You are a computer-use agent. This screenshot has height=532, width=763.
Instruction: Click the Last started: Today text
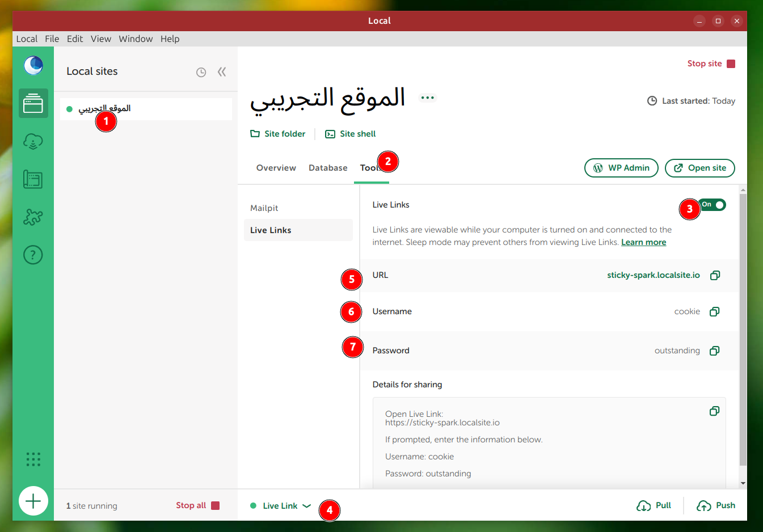pyautogui.click(x=698, y=101)
